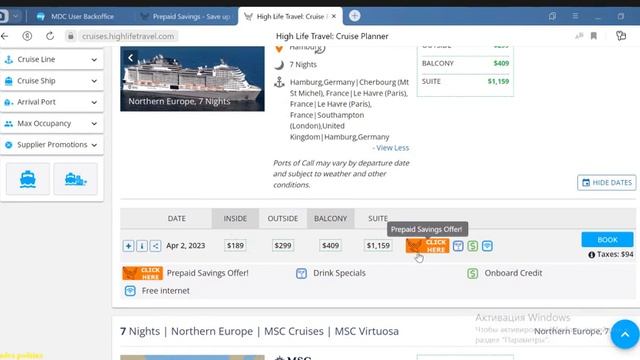Screen dimensions: 640x360
Task: Click the address bar URL
Action: (128, 36)
